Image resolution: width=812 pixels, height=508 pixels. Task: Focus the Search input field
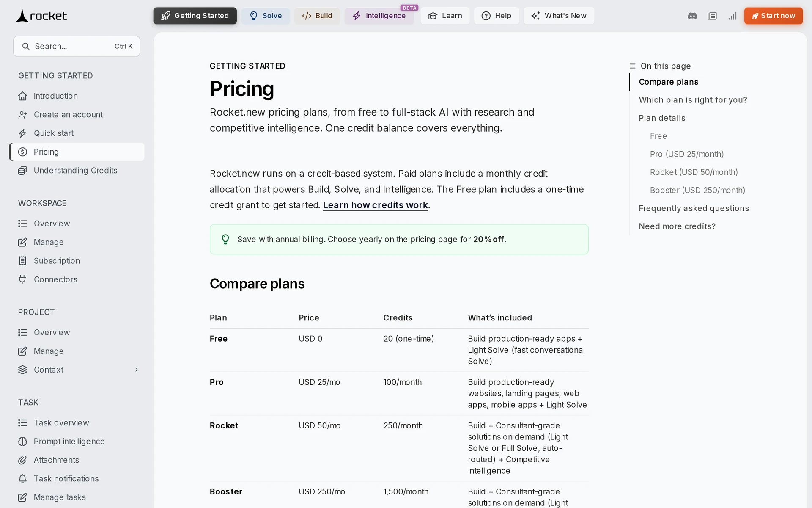point(77,46)
